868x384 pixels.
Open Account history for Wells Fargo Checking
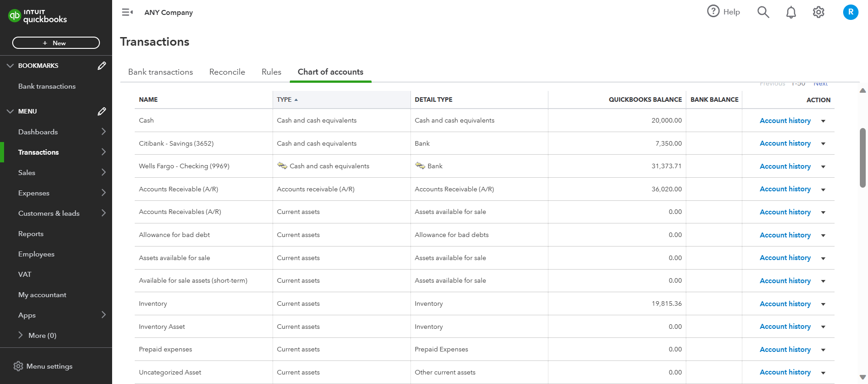click(785, 166)
